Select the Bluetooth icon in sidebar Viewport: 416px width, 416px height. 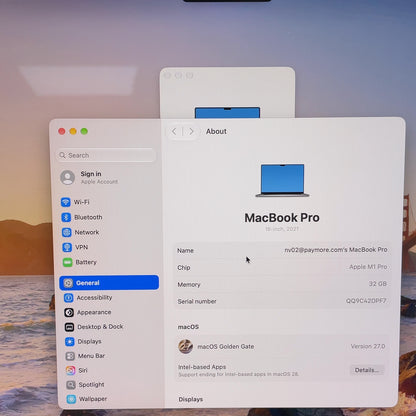coord(66,217)
